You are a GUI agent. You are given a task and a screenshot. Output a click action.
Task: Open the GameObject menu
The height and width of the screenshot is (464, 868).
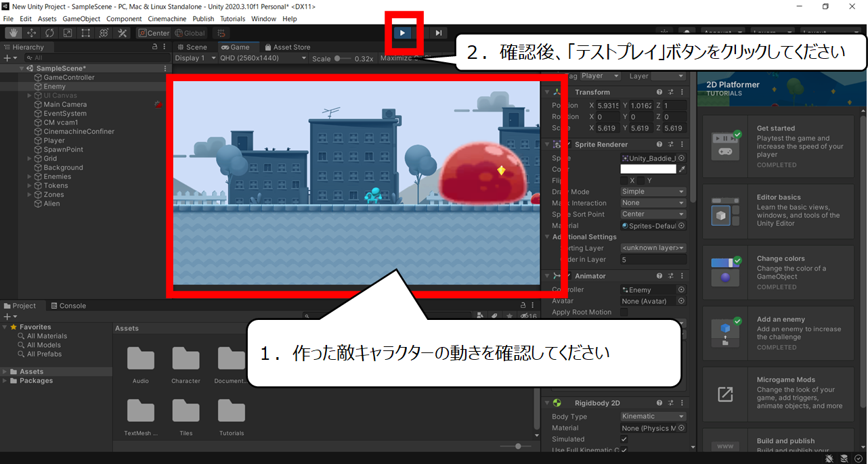tap(81, 19)
